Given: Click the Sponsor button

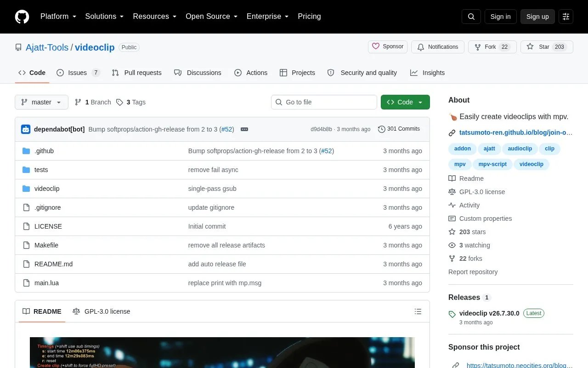Looking at the screenshot, I should [388, 47].
